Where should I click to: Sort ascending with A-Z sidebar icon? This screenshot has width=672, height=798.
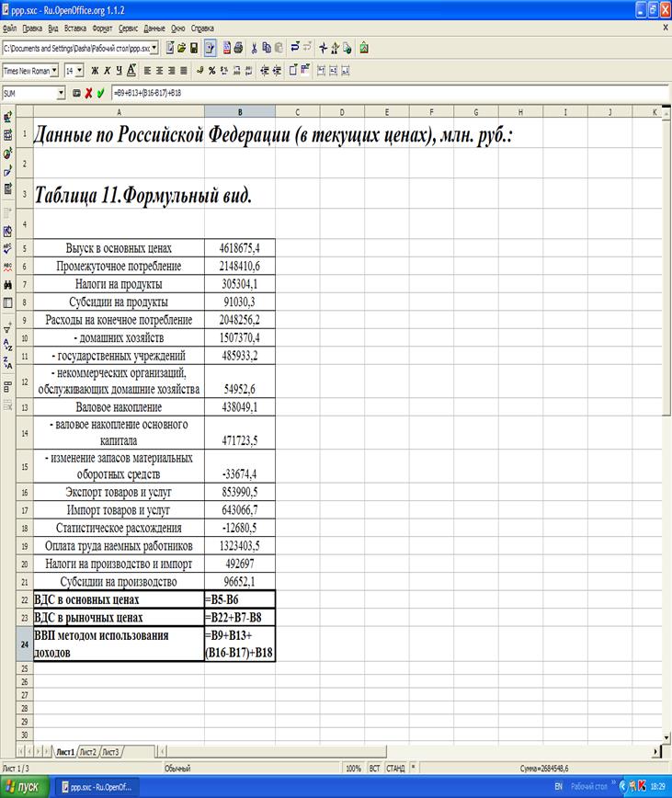[7, 345]
